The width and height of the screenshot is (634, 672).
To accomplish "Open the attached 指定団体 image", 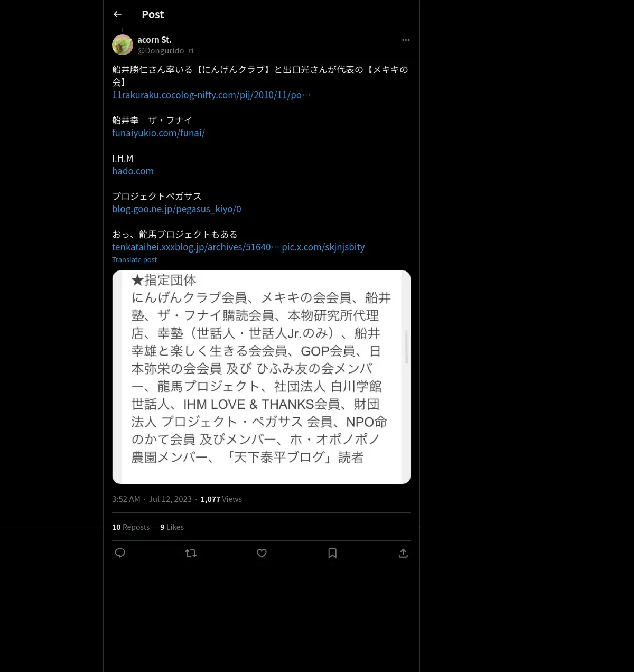I will 262,377.
